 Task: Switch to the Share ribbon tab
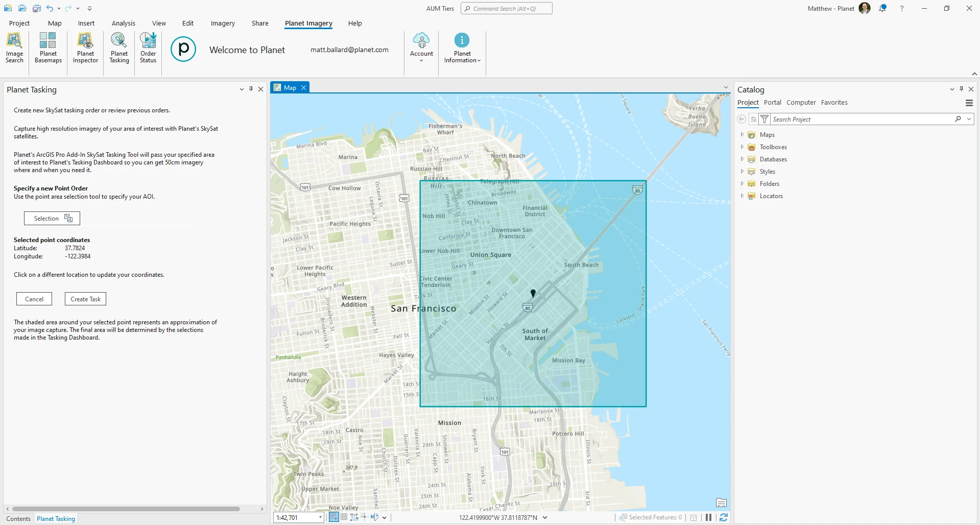(260, 23)
